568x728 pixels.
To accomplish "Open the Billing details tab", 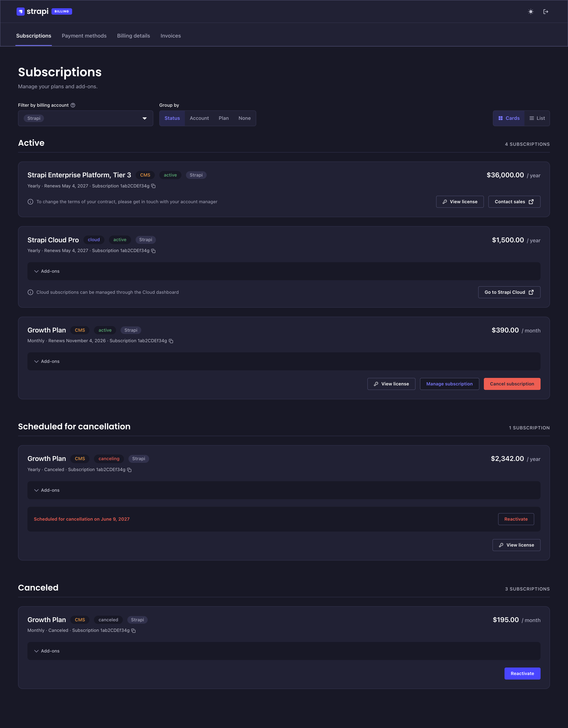I will click(x=133, y=36).
